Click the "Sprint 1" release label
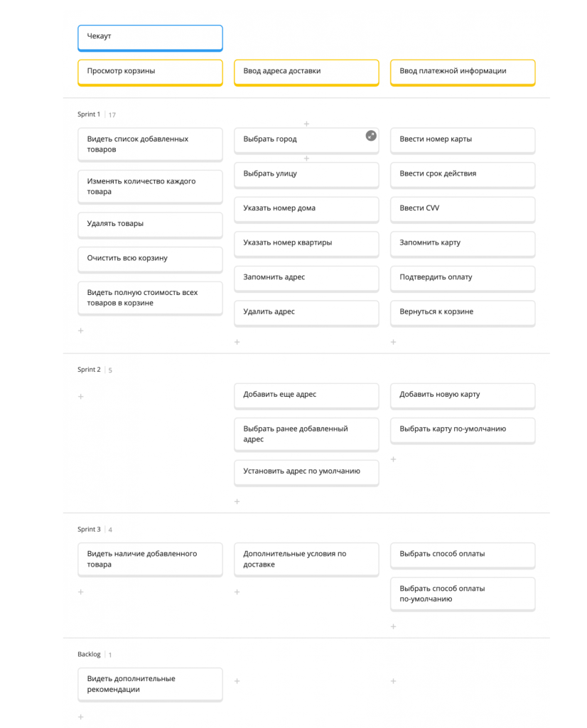 (x=89, y=114)
